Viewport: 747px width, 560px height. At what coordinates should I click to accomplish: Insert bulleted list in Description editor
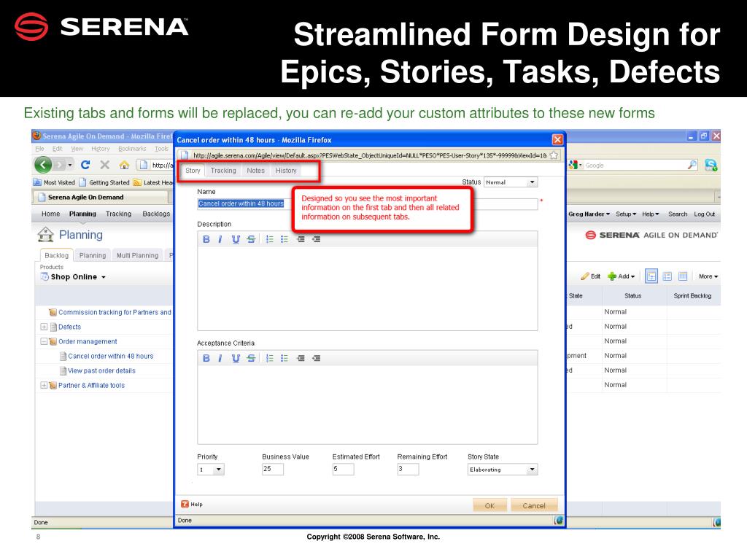tap(285, 239)
